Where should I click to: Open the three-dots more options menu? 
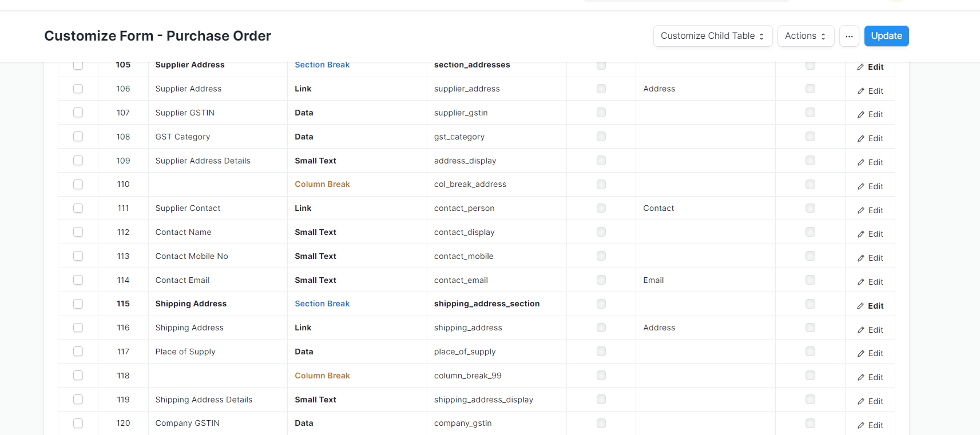(849, 36)
